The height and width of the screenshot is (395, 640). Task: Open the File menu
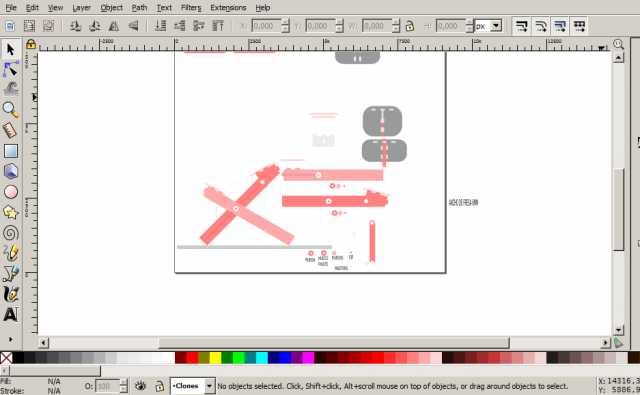[x=11, y=7]
